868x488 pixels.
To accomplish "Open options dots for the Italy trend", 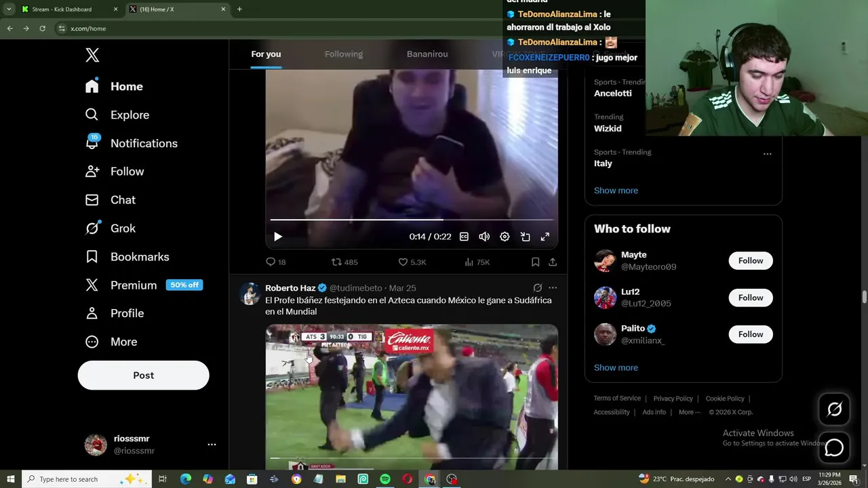I will pyautogui.click(x=767, y=154).
